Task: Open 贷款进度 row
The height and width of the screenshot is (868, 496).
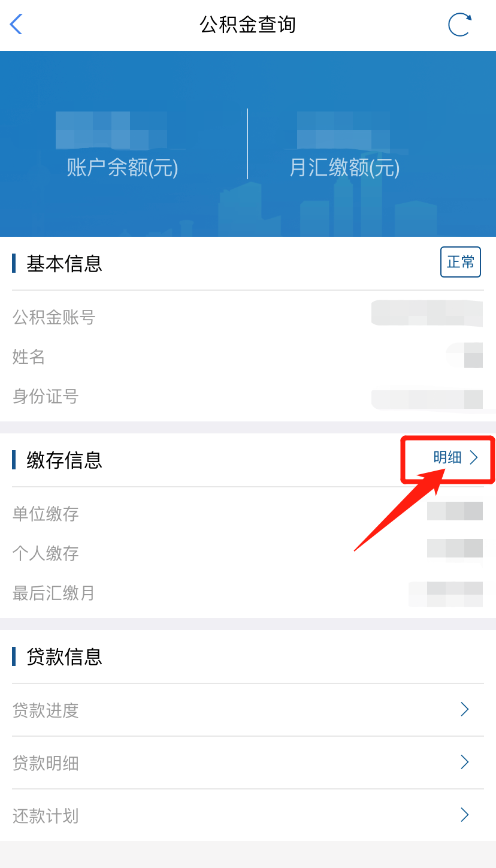Action: pos(248,710)
